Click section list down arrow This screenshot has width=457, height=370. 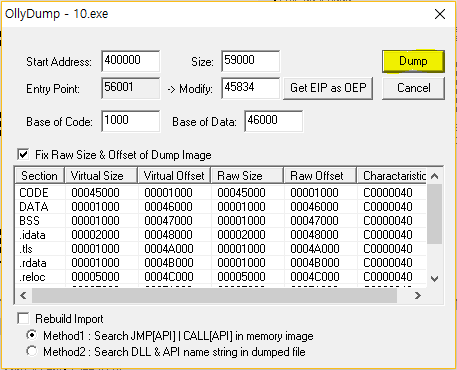[x=434, y=279]
